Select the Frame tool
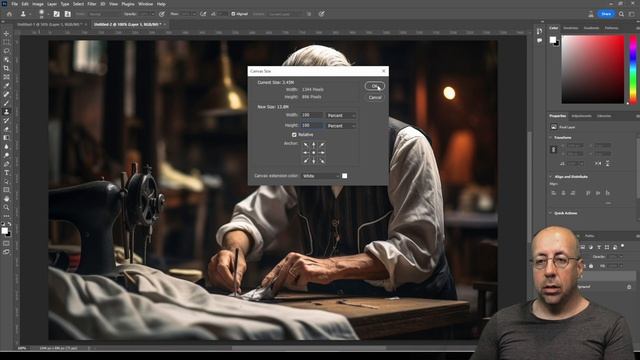The image size is (640, 360). click(x=6, y=77)
